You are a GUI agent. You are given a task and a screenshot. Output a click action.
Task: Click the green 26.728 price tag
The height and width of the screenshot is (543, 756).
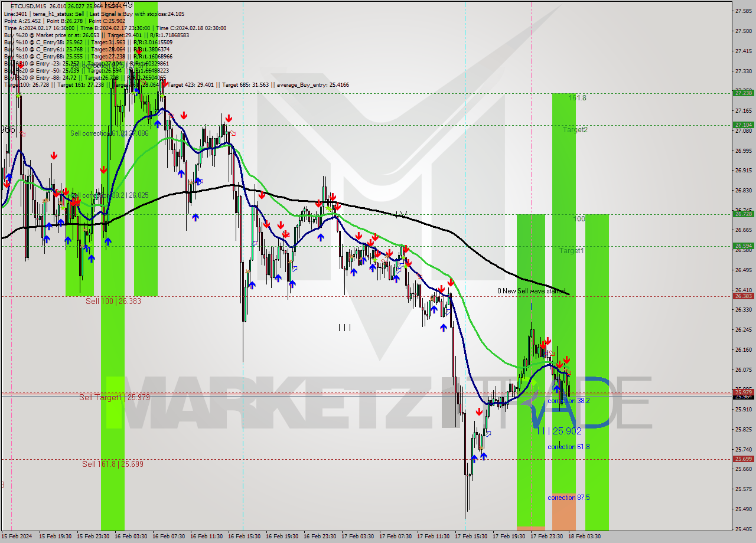743,214
